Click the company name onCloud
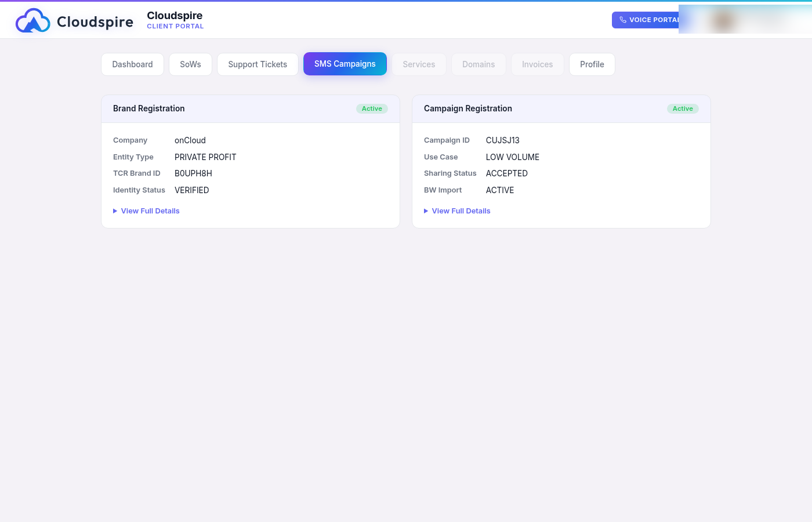 pyautogui.click(x=190, y=140)
